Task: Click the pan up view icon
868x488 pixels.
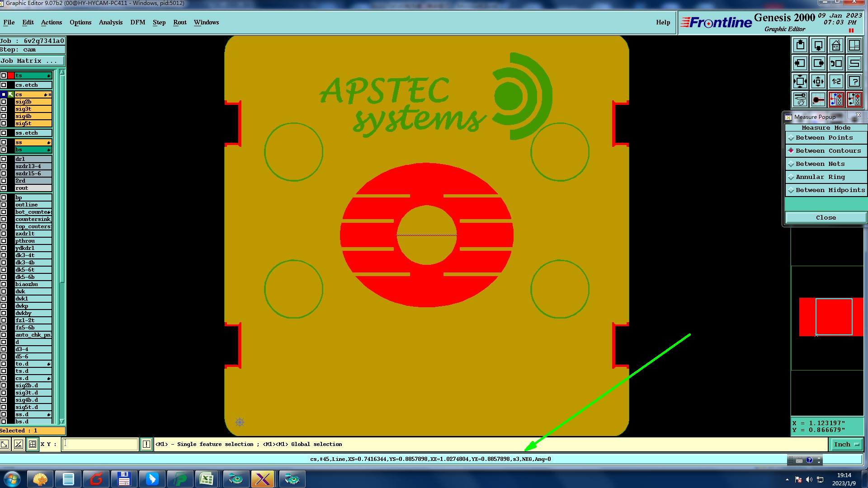Action: pos(800,45)
